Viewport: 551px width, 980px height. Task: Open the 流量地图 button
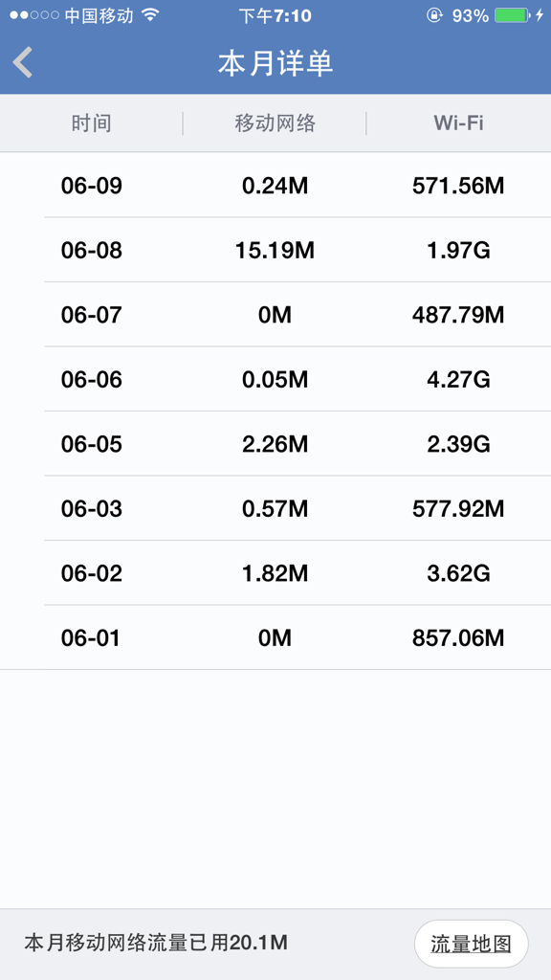coord(471,943)
